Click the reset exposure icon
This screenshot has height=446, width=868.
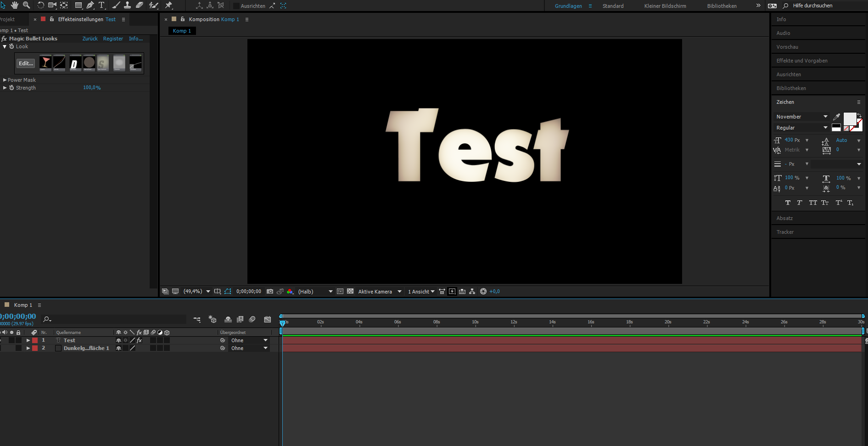click(483, 292)
